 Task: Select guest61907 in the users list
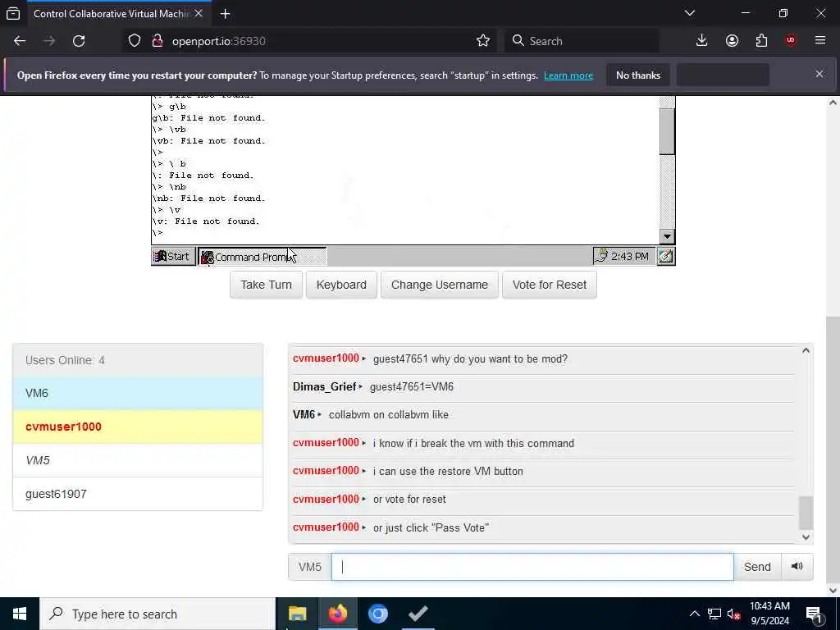click(x=138, y=494)
